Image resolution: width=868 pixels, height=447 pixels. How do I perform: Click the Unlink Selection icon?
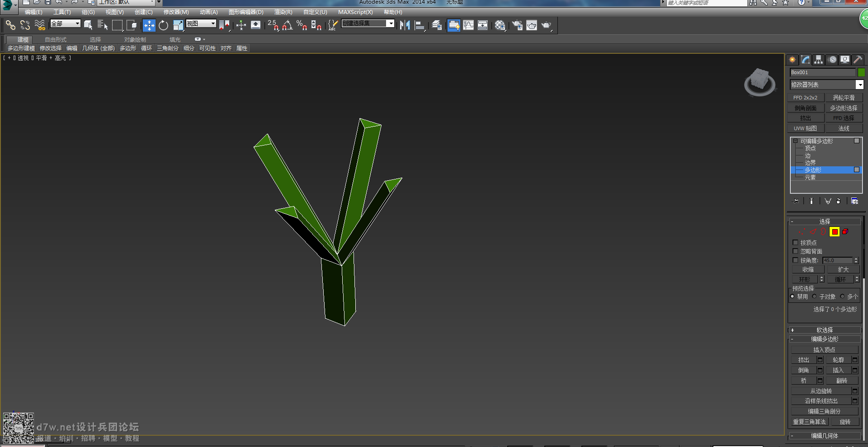25,25
